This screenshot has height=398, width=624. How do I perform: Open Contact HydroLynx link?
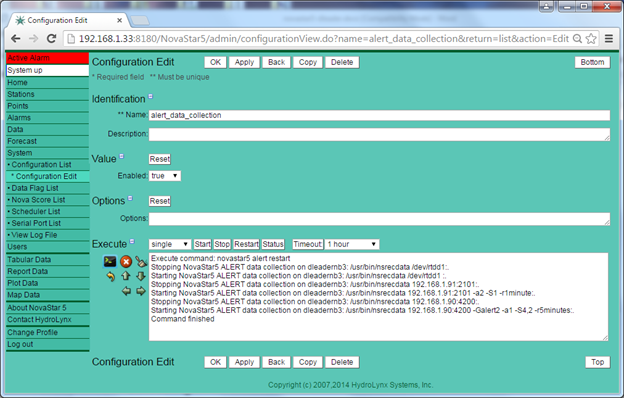pos(47,320)
